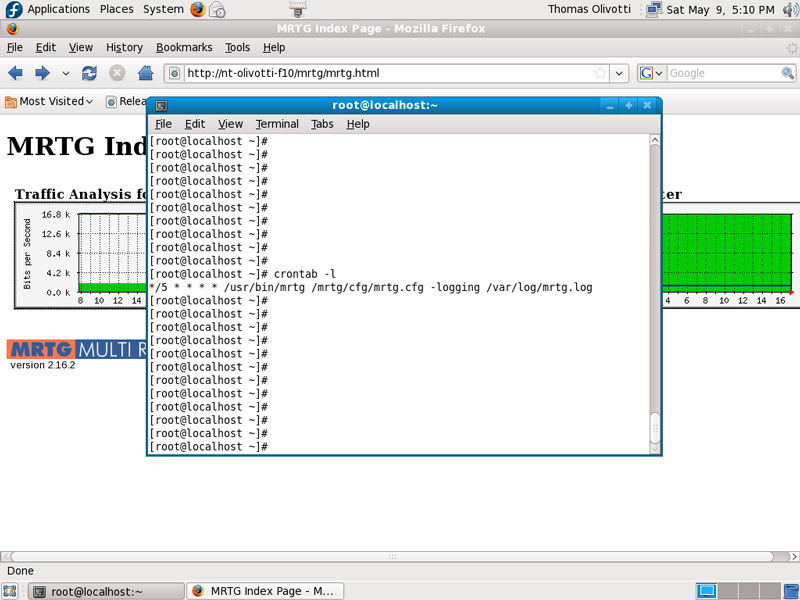This screenshot has width=800, height=600.
Task: Open back/forward history dropdown
Action: (x=66, y=73)
